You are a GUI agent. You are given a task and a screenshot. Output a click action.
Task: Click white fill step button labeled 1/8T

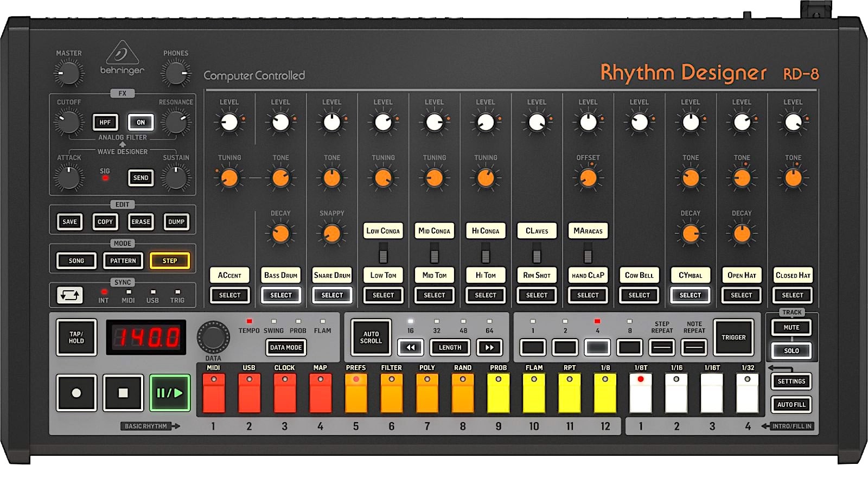coord(641,393)
